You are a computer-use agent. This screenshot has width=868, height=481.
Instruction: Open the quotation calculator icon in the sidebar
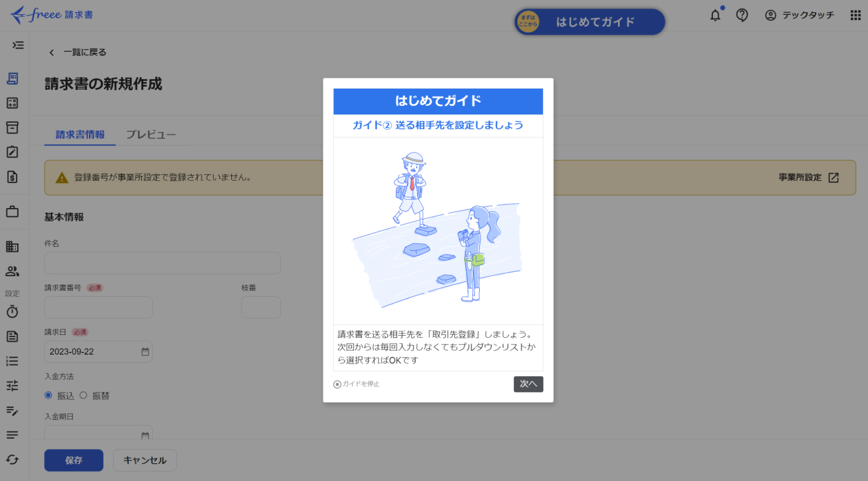click(12, 103)
